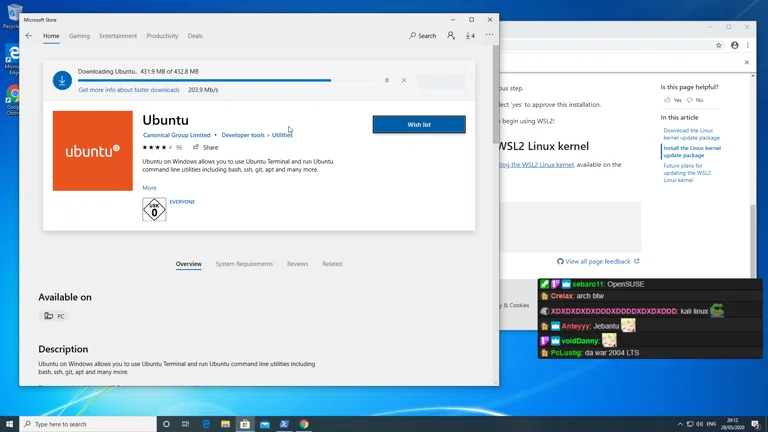This screenshot has width=768, height=432.
Task: Share the Ubuntu app
Action: pos(205,147)
